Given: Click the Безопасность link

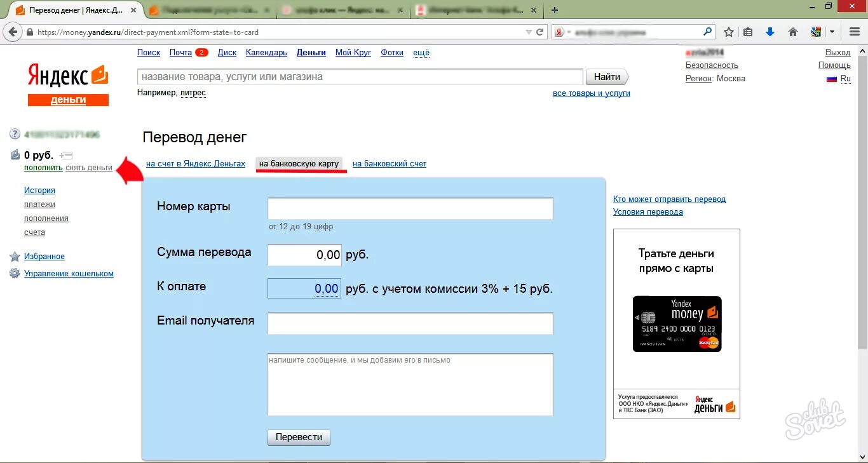Looking at the screenshot, I should pos(712,65).
